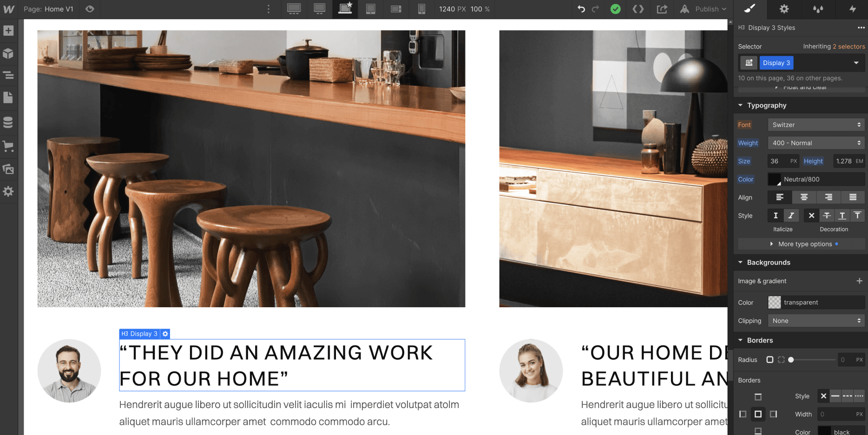Set text alignment to center
This screenshot has height=435, width=868.
(x=804, y=197)
